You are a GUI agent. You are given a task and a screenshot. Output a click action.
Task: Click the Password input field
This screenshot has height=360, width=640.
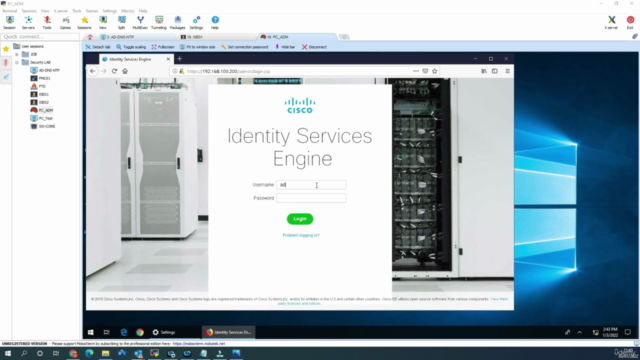point(311,198)
